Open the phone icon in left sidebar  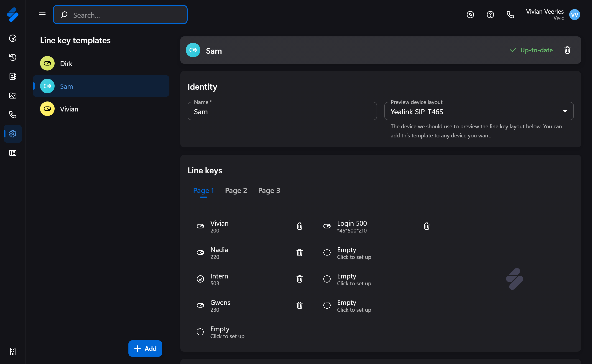(13, 115)
